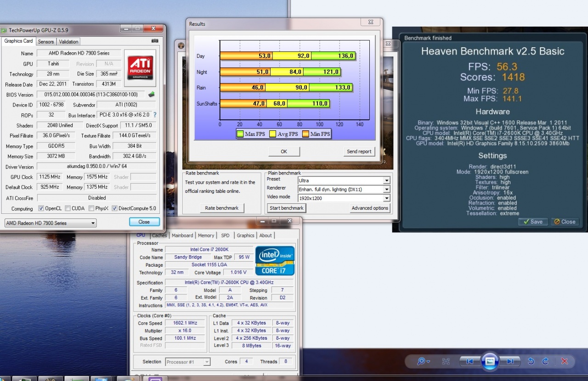This screenshot has height=381, width=588.
Task: Click the BIOS Version field in GPU-Z
Action: 90,95
